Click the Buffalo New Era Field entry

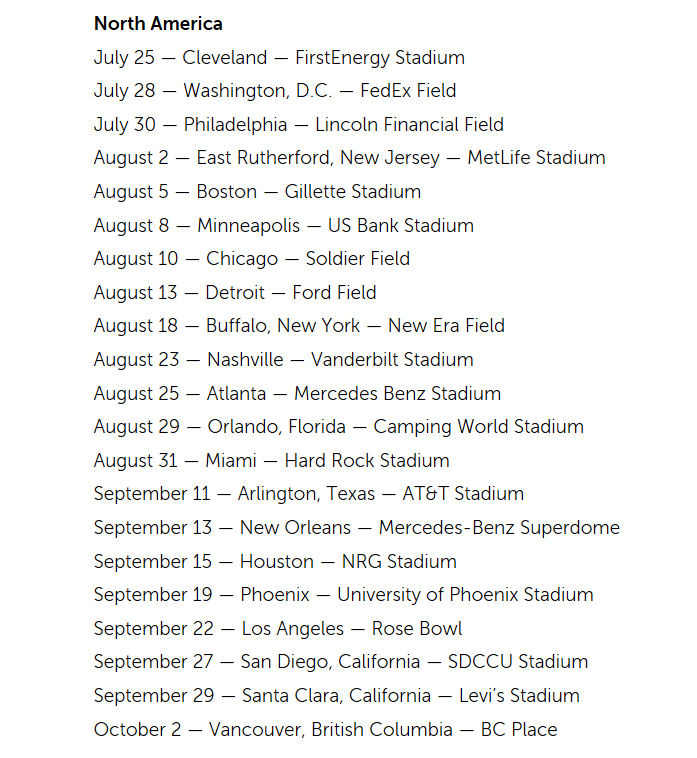click(299, 326)
